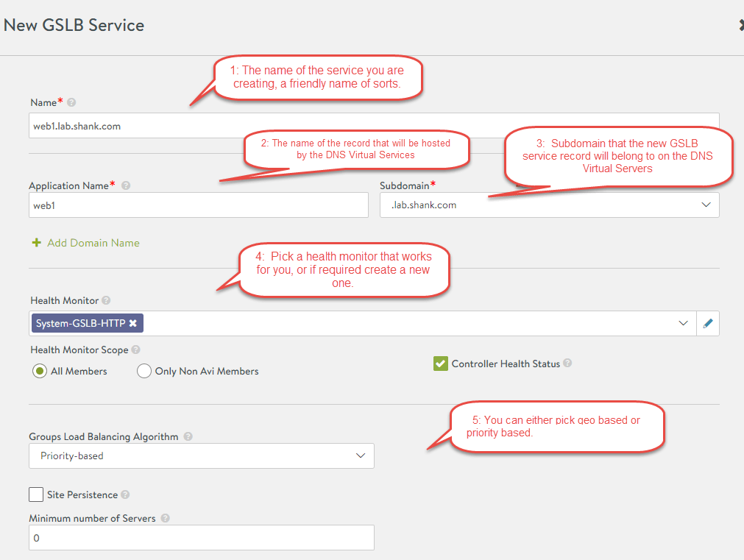Click the Groups Load Balancing Algorithm help icon

coord(188,436)
